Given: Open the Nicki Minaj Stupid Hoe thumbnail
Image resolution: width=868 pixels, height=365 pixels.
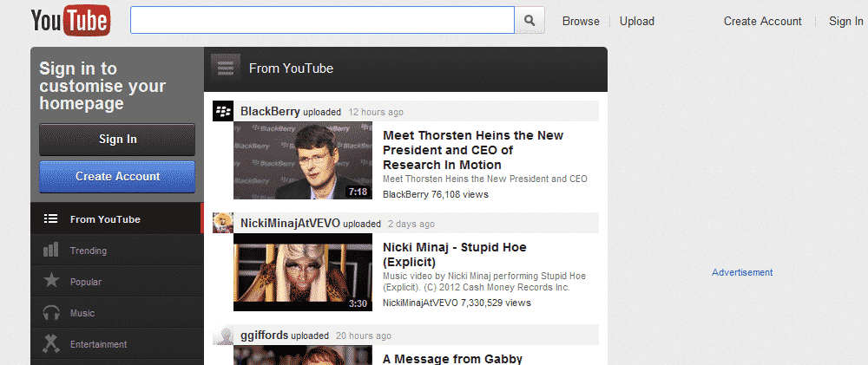Looking at the screenshot, I should point(302,272).
